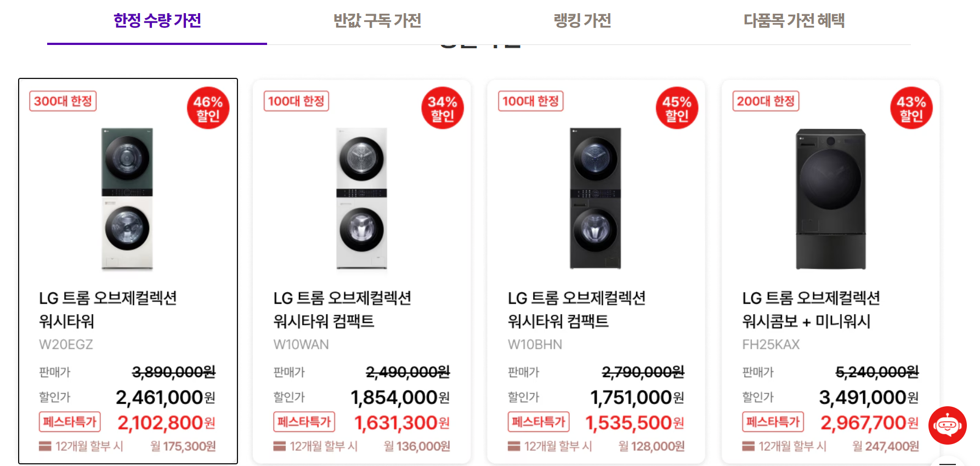
Task: Click the 200대 한정 badge
Action: (766, 101)
